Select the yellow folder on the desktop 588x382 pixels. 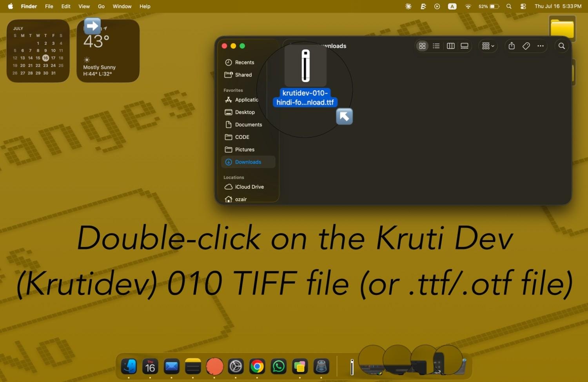click(562, 29)
